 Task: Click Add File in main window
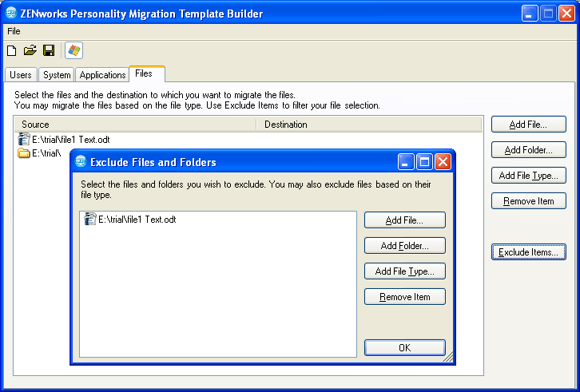pos(529,125)
